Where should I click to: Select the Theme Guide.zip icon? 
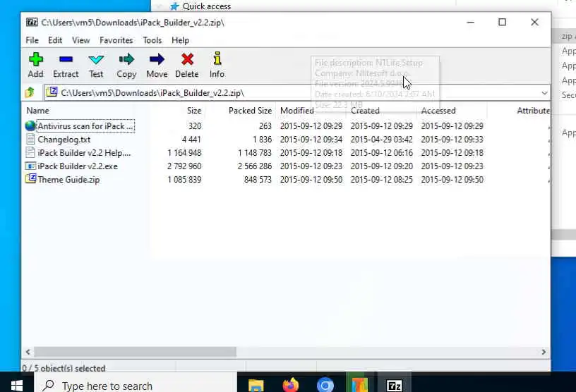[30, 179]
